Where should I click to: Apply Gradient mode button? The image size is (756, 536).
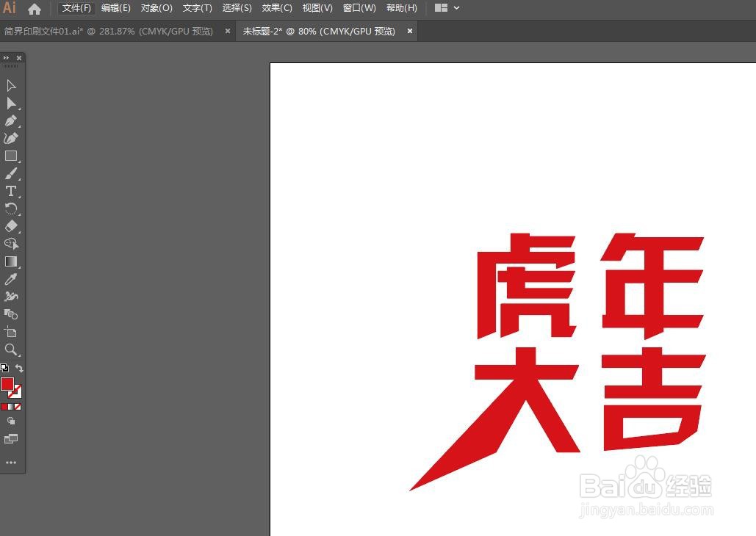pyautogui.click(x=11, y=407)
